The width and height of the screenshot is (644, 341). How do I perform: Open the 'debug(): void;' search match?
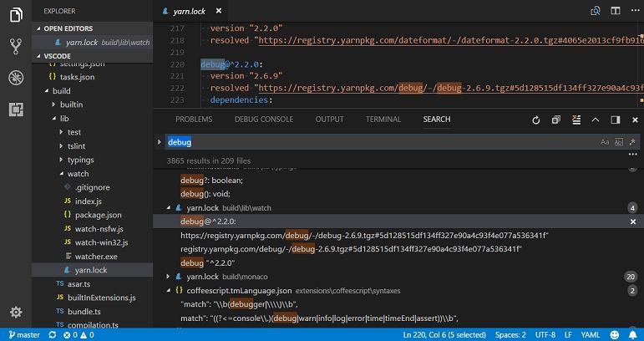point(205,194)
